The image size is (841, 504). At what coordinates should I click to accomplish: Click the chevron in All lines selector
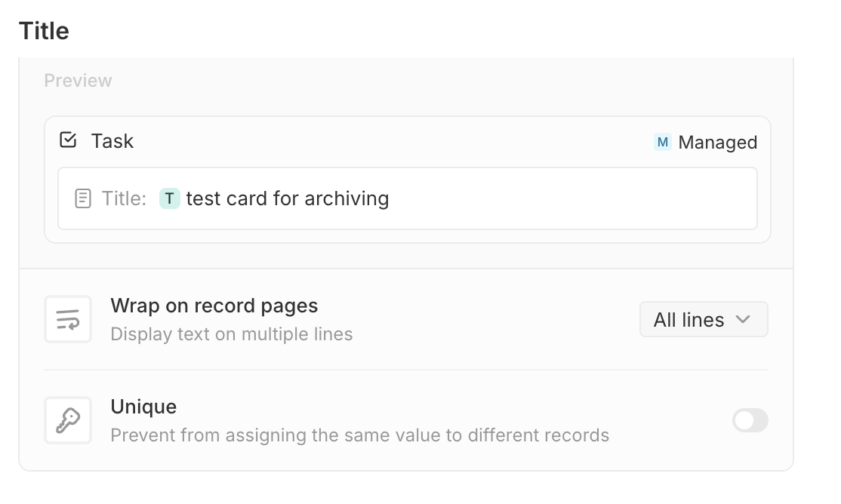(743, 319)
